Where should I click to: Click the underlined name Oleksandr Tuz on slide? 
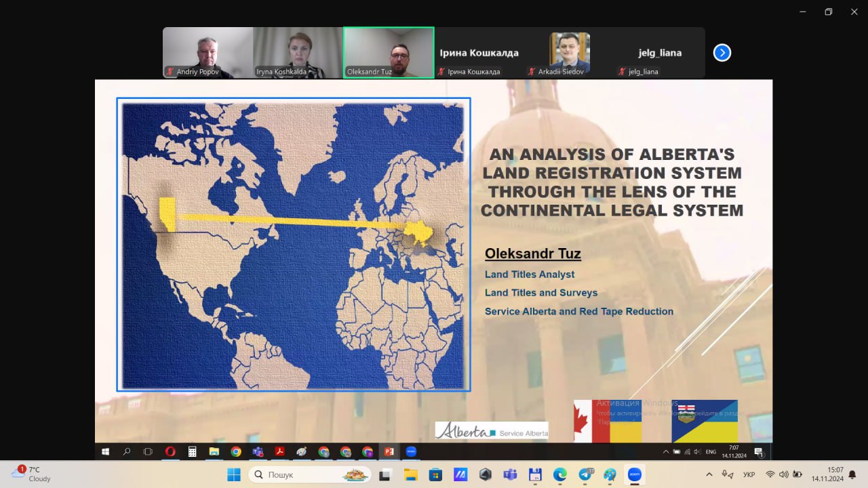pos(533,254)
